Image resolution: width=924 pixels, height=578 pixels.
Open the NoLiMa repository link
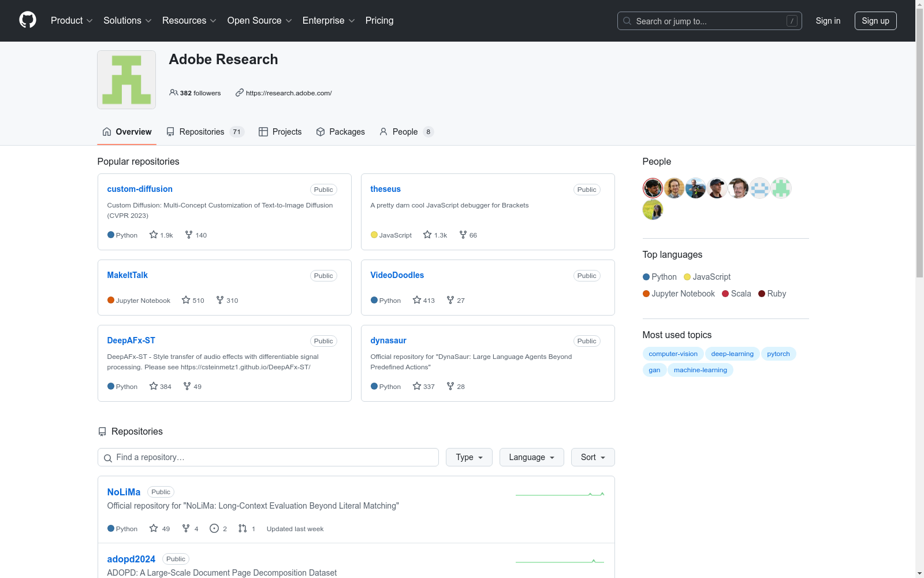pyautogui.click(x=124, y=492)
